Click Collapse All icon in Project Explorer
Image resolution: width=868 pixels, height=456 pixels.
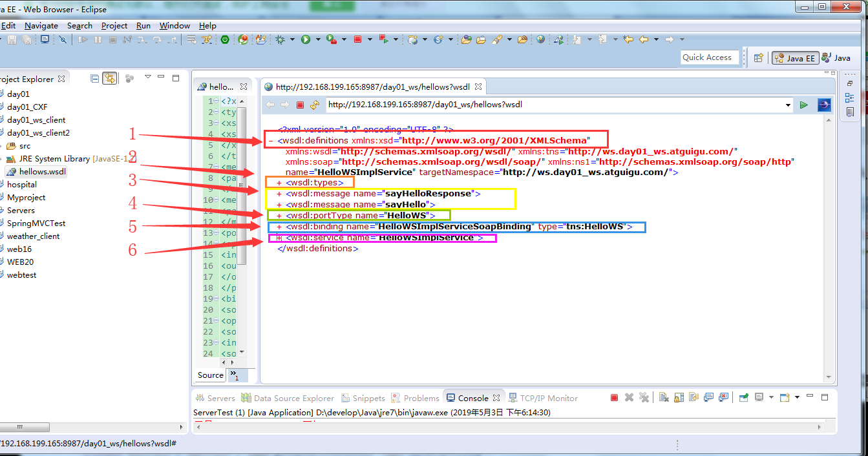click(95, 78)
